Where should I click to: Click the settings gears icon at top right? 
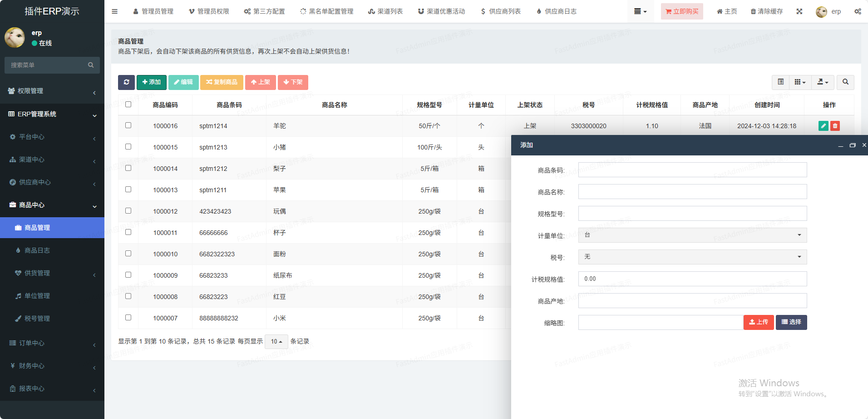(x=858, y=11)
